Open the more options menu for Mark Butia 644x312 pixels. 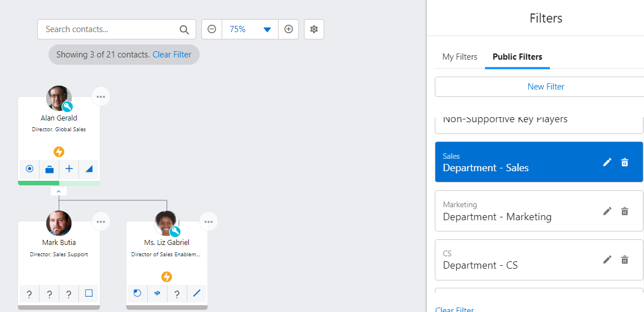[101, 221]
